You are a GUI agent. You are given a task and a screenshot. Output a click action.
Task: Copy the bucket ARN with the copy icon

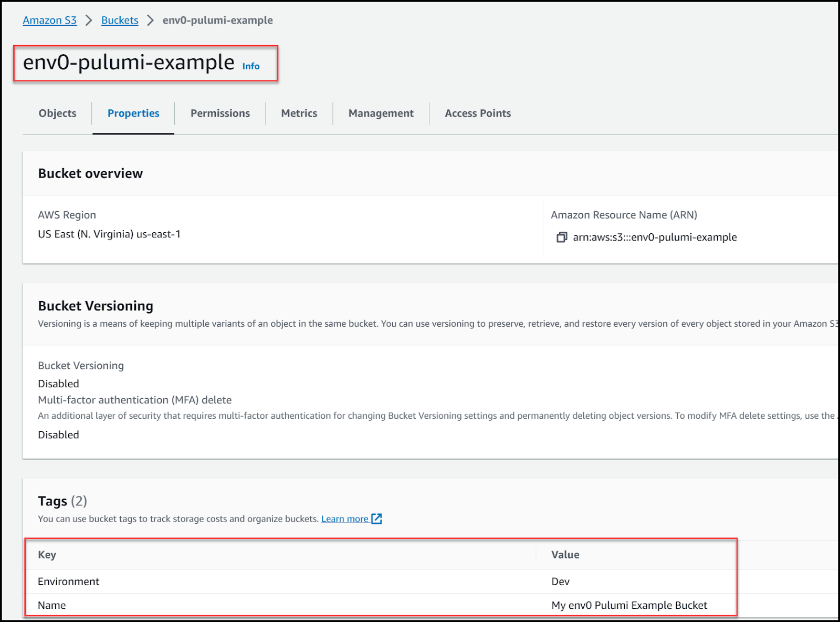(562, 237)
